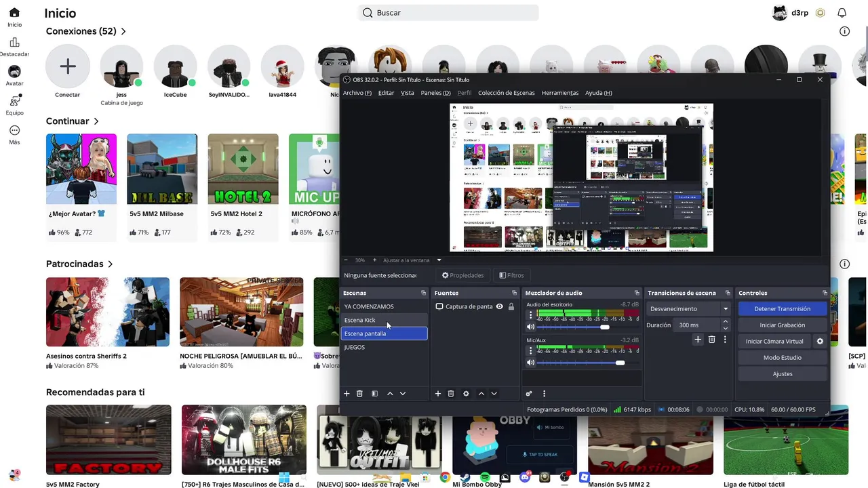Open audio mixer bottom three-dot menu
The height and width of the screenshot is (488, 868).
(x=544, y=394)
